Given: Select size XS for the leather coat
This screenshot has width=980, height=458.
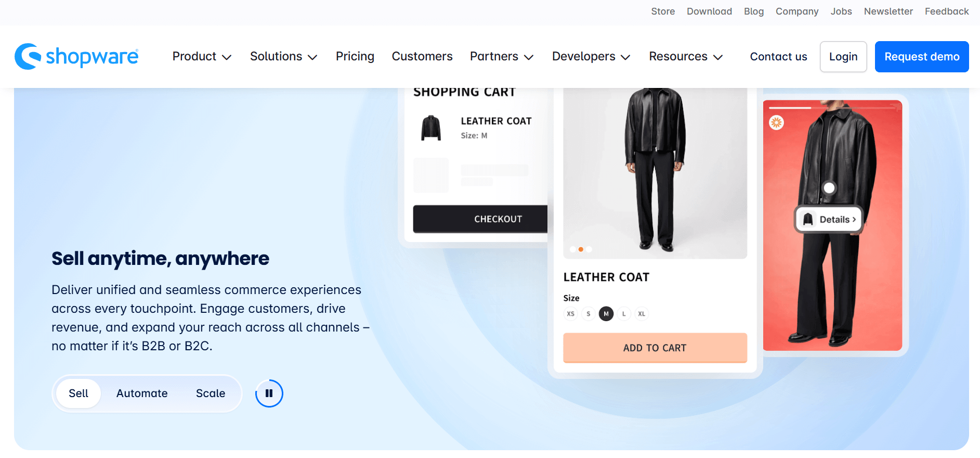Looking at the screenshot, I should [x=570, y=313].
